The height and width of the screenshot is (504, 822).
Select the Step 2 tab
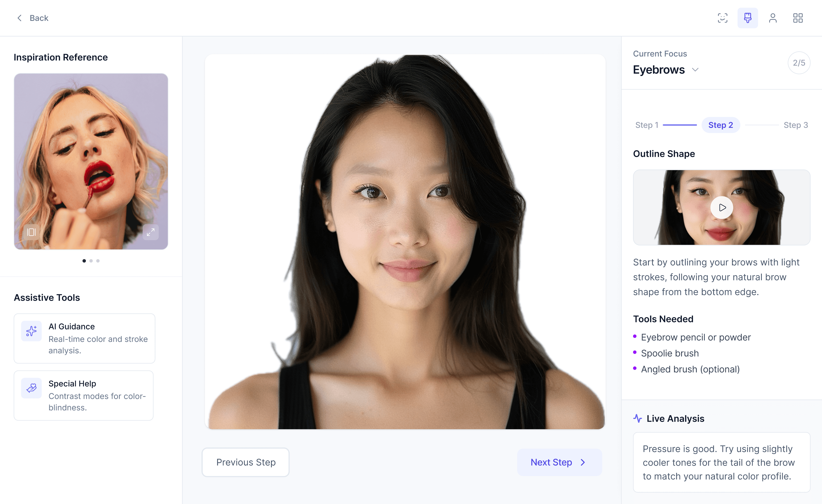click(721, 125)
